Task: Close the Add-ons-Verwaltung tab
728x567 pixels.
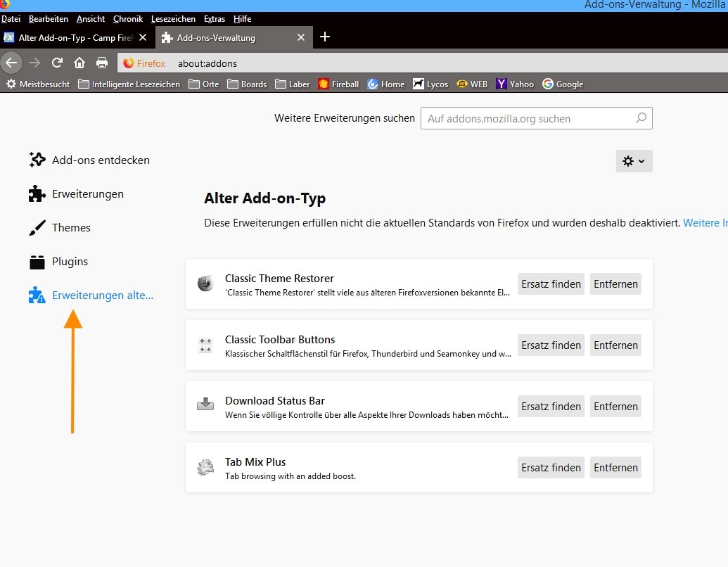Action: click(x=301, y=37)
